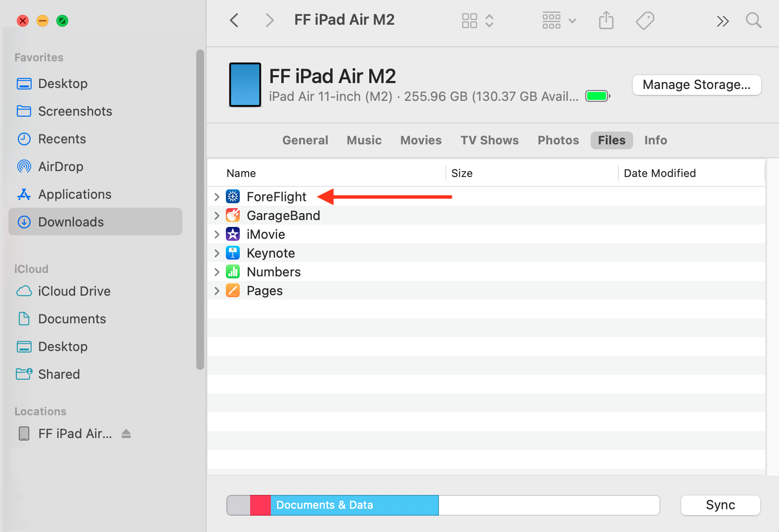Open Screenshots folder in sidebar

[x=95, y=111]
